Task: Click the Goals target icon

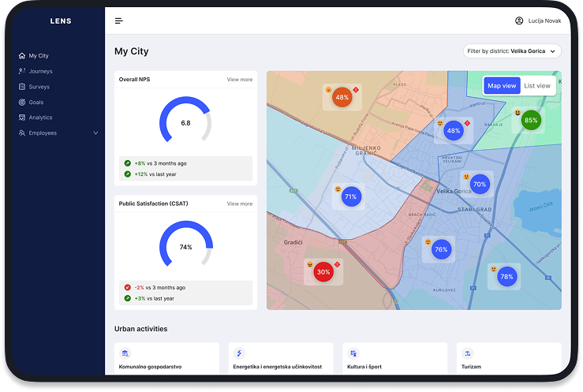Action: click(x=22, y=103)
